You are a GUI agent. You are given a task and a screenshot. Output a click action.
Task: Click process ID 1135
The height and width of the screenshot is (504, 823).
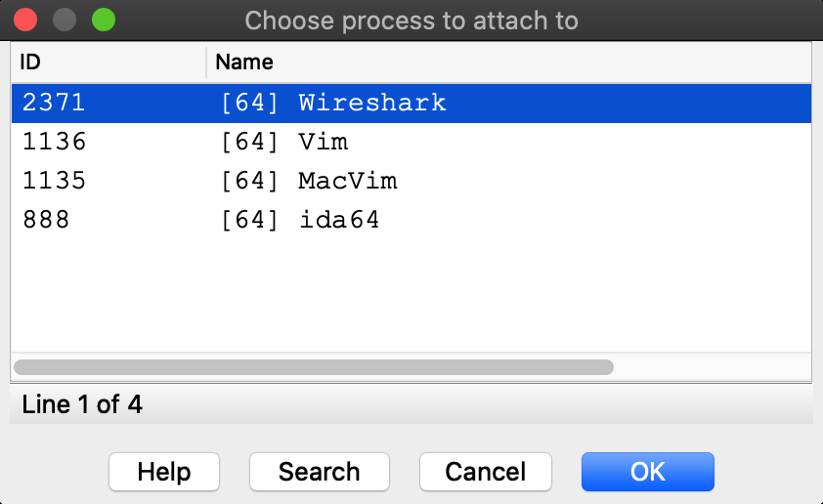pyautogui.click(x=54, y=181)
